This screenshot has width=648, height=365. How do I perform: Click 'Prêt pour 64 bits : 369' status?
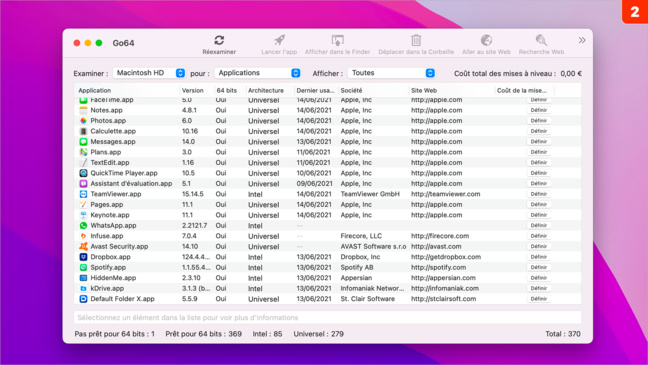coord(203,334)
